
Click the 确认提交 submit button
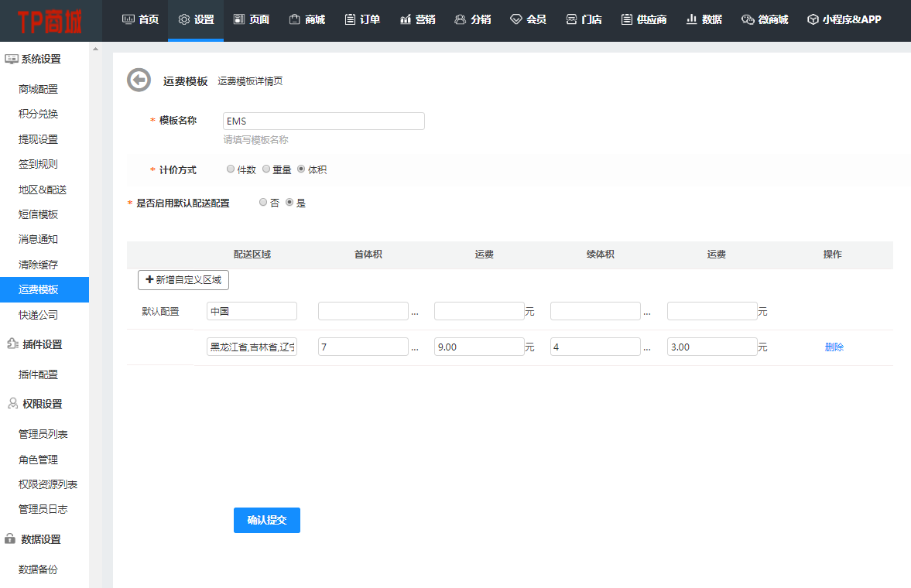click(266, 520)
